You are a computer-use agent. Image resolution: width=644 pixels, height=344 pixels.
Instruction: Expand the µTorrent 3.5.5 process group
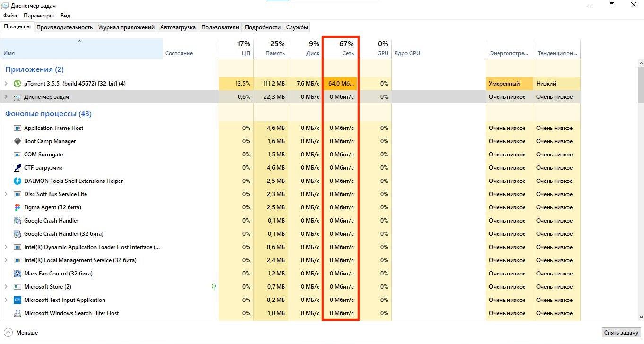point(6,84)
